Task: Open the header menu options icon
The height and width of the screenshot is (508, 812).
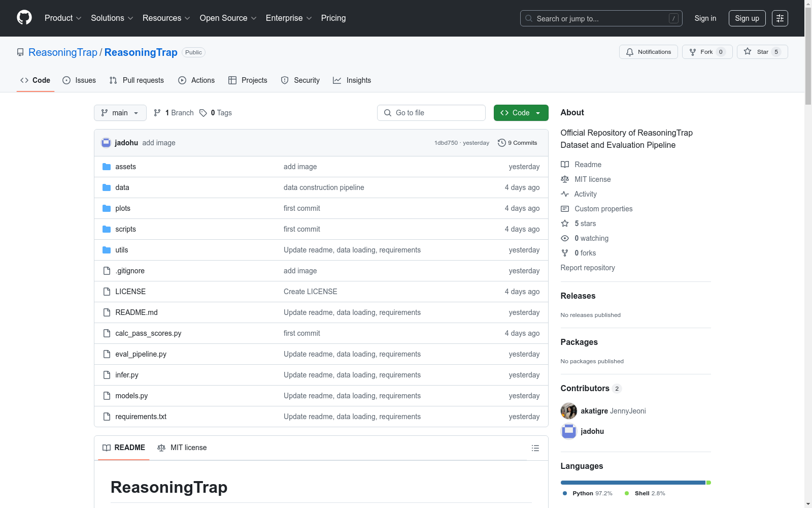Action: point(780,18)
